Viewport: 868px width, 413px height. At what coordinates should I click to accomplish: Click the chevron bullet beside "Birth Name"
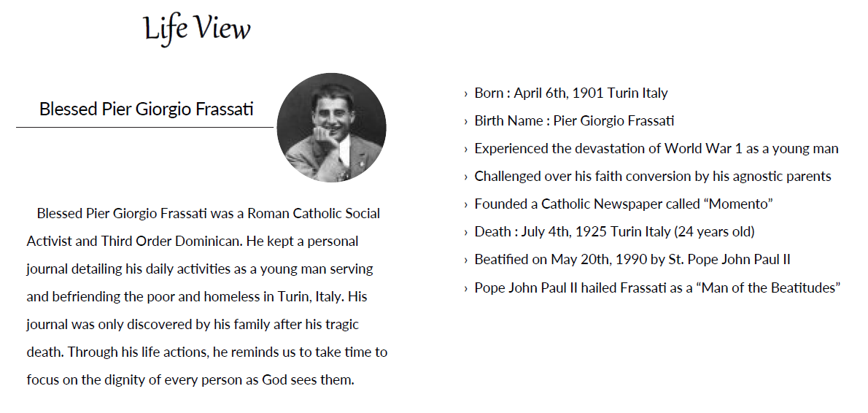click(465, 121)
